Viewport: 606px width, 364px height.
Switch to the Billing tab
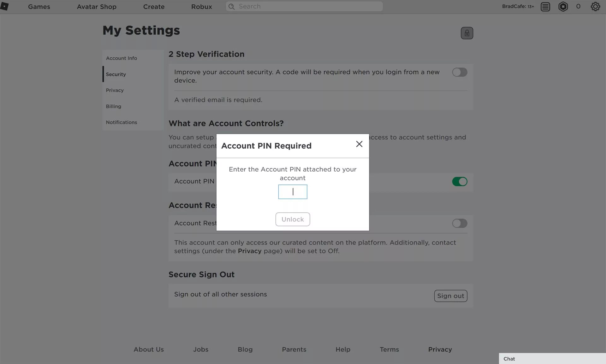[x=114, y=106]
